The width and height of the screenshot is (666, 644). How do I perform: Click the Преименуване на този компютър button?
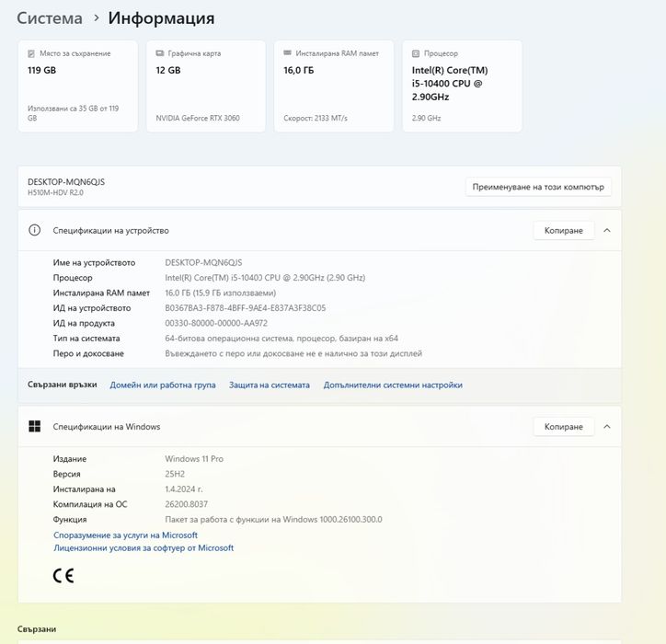point(538,187)
